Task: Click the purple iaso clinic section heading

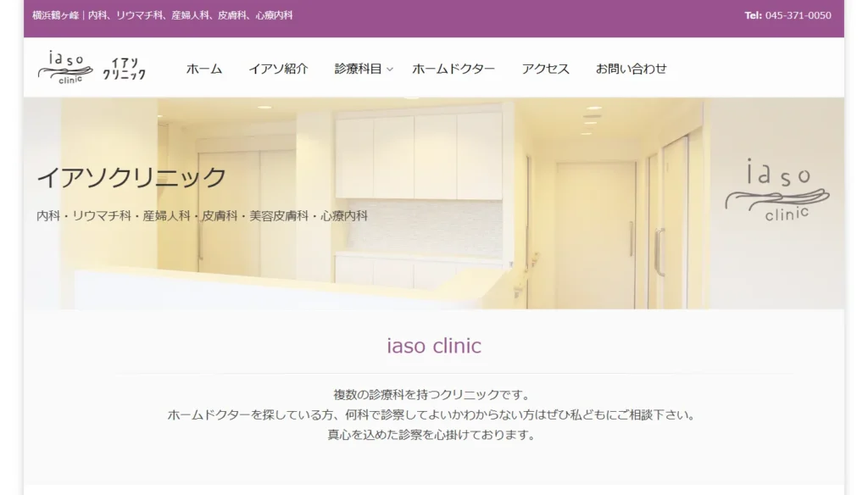Action: point(434,346)
